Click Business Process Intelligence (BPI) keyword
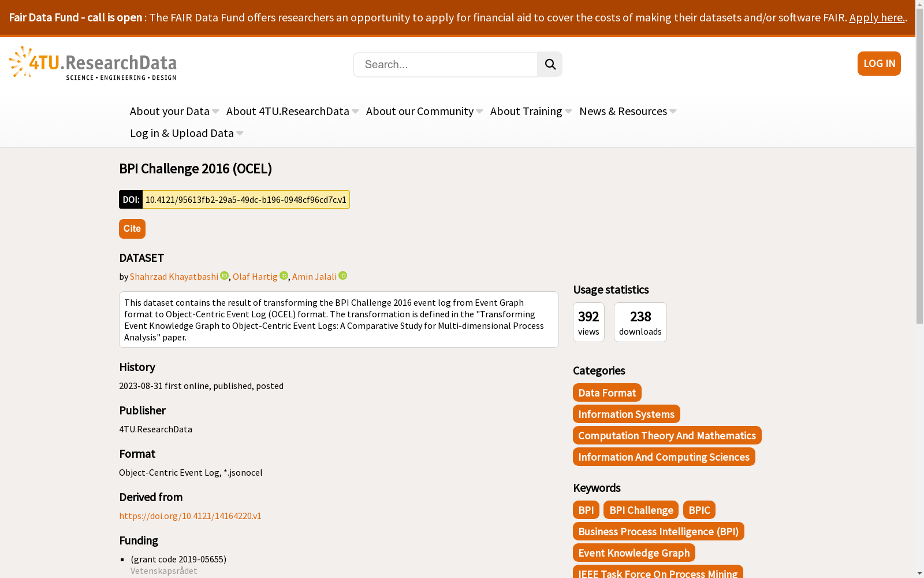This screenshot has width=924, height=578. coord(658,531)
